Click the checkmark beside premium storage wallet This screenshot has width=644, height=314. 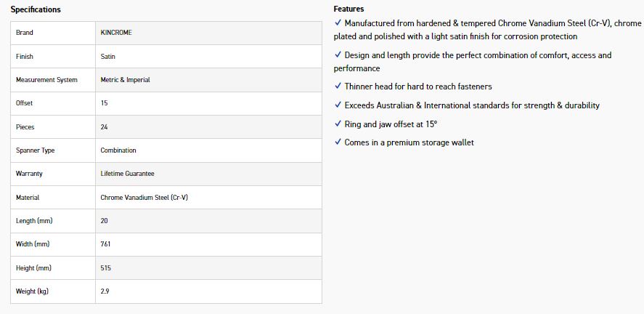click(x=338, y=142)
